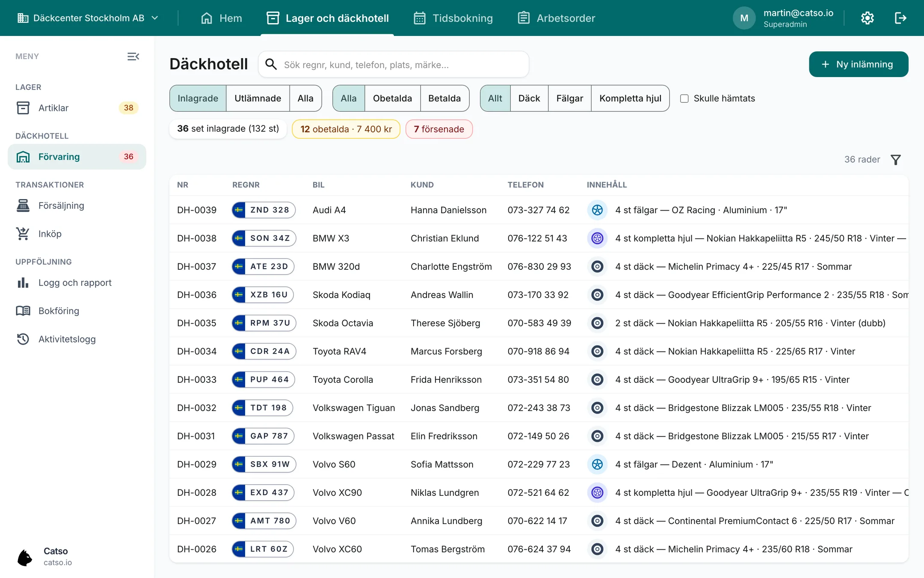Open the Däckcenter Stockholm AB company dropdown

88,18
